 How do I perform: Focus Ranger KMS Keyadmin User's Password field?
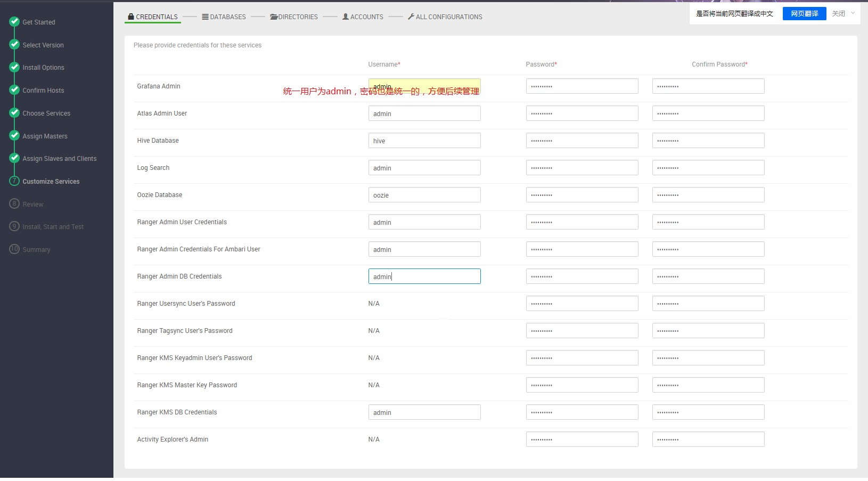click(x=582, y=358)
